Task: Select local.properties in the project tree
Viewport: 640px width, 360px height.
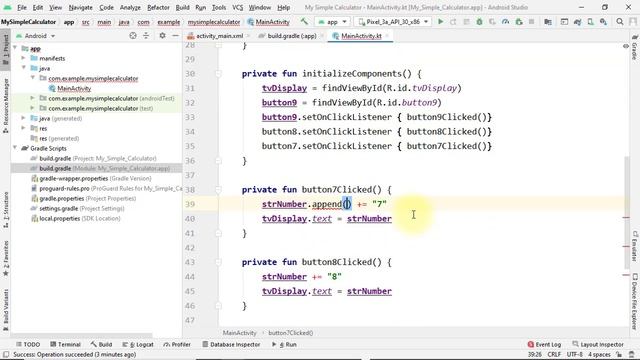Action: click(60, 218)
